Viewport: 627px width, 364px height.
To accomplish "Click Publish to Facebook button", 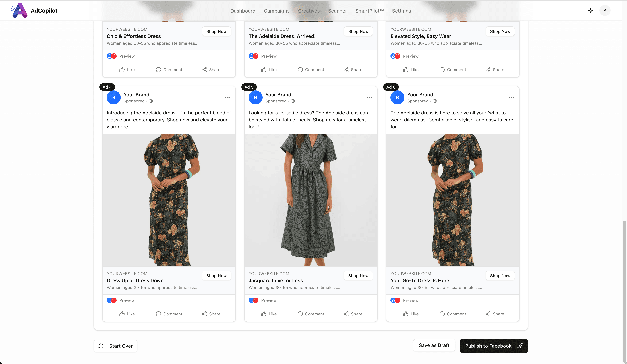I will (x=494, y=346).
